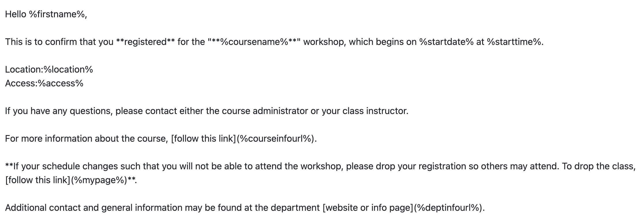Select the %startdate% placeholder text
644x220 pixels.
447,42
